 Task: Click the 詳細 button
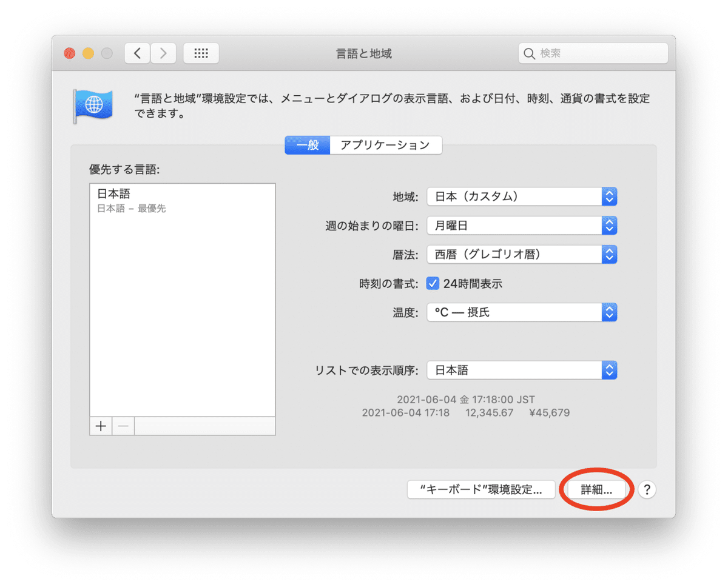(596, 489)
